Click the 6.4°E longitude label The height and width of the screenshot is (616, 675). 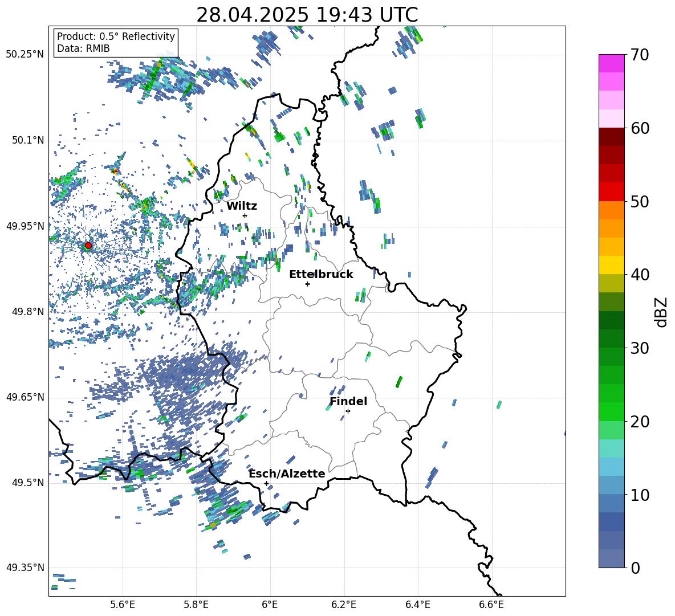(x=417, y=605)
